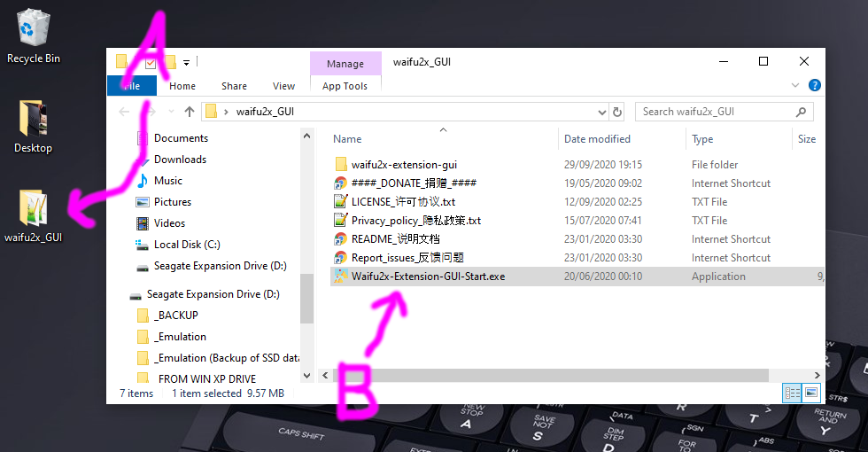This screenshot has height=452, width=868.
Task: Select Report_issues_反馈问题 shortcut
Action: coord(407,258)
